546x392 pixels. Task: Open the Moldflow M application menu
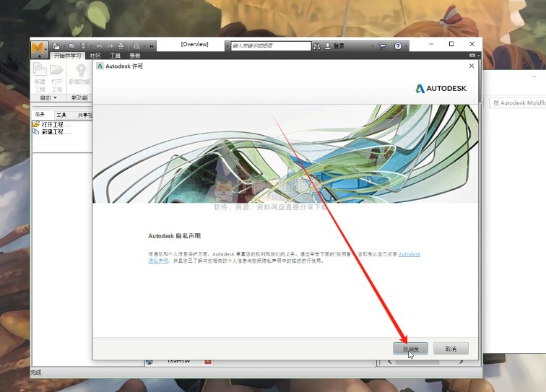coord(39,49)
